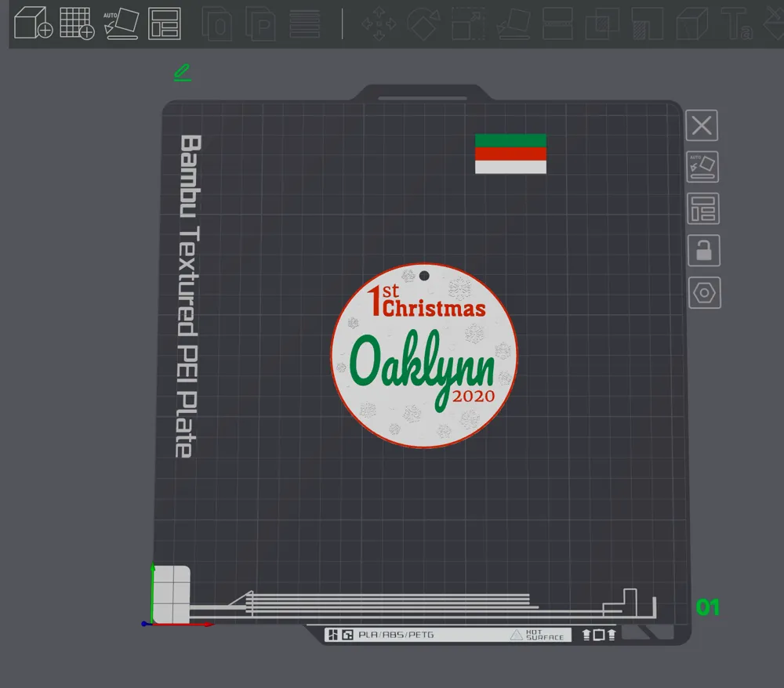
Task: Remove the plate with the X button
Action: tap(702, 125)
